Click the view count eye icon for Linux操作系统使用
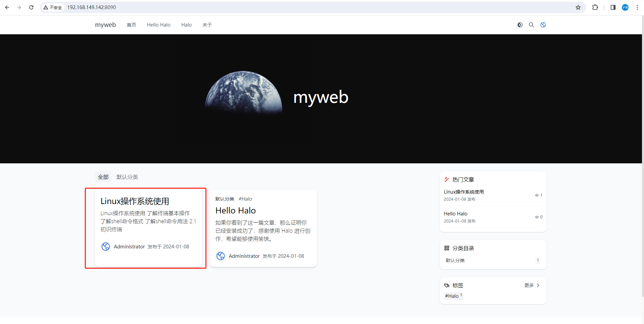This screenshot has height=324, width=644. point(536,195)
